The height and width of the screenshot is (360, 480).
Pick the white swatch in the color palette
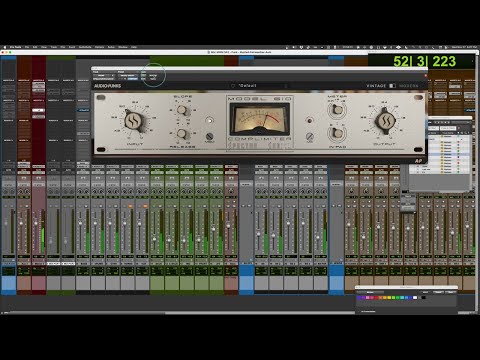[x=415, y=297]
